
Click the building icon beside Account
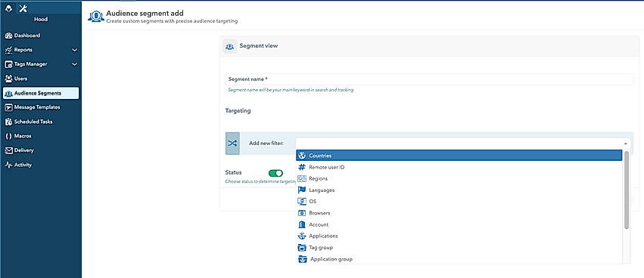[302, 224]
